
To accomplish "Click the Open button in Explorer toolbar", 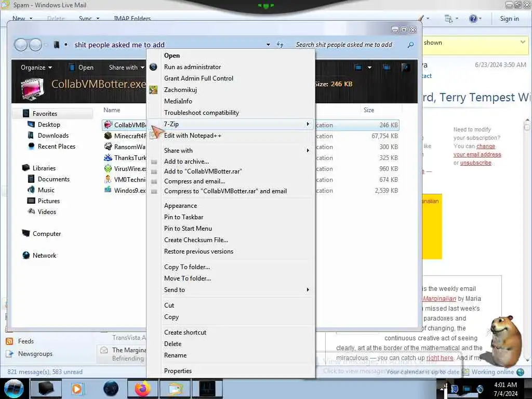I will pyautogui.click(x=82, y=68).
